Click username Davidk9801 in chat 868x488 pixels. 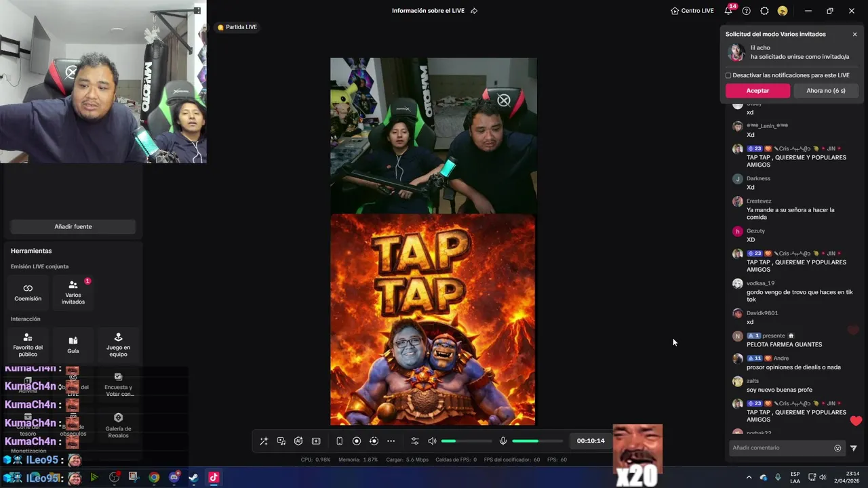pyautogui.click(x=762, y=313)
